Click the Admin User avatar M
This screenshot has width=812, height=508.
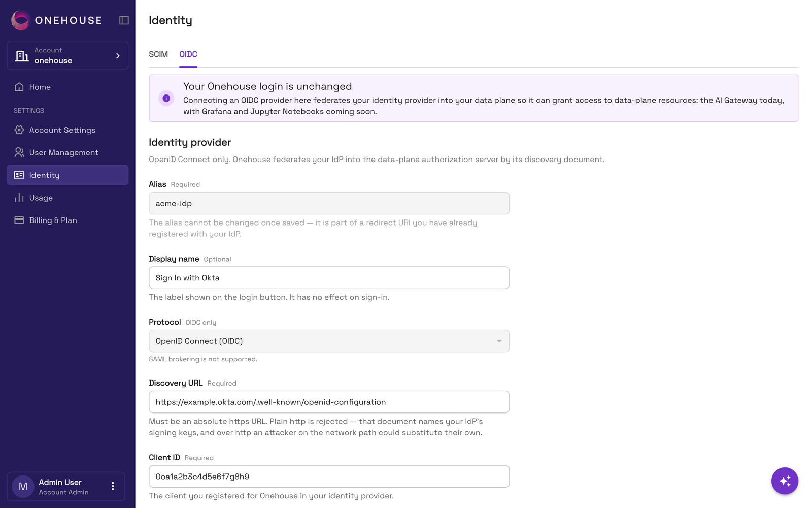[x=23, y=487]
